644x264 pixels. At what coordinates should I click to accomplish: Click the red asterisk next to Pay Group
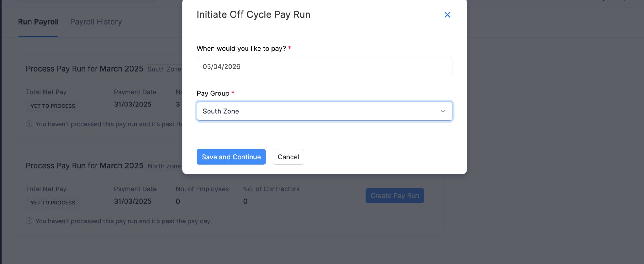(233, 93)
